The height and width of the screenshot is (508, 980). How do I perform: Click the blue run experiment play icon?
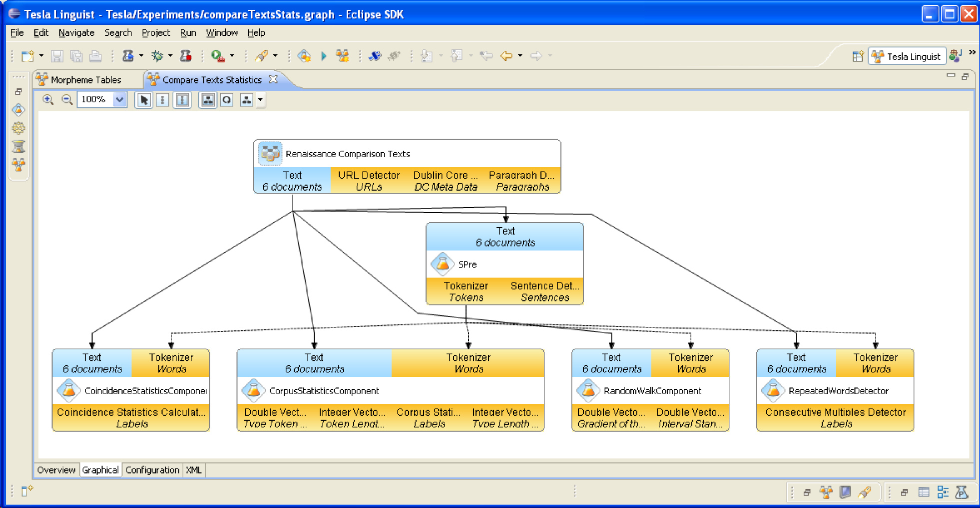click(x=324, y=56)
